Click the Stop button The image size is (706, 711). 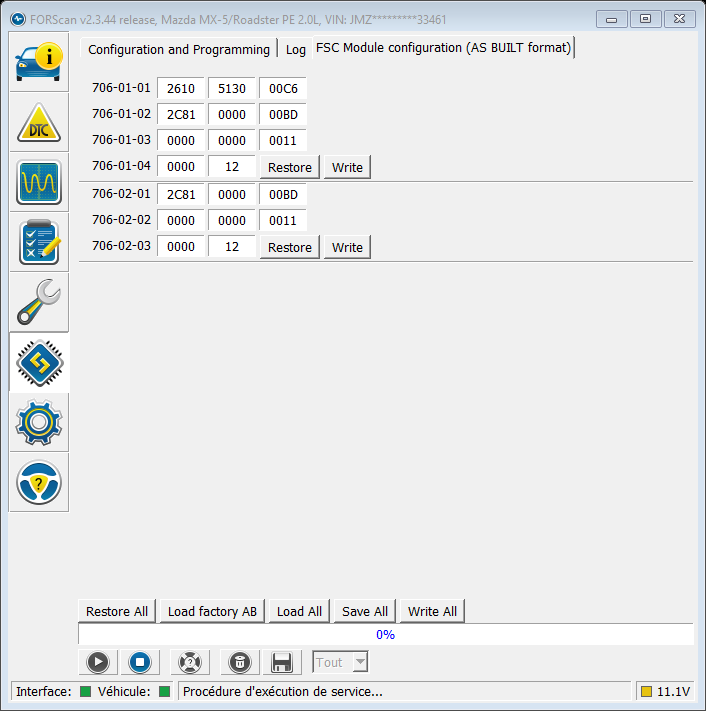[x=140, y=662]
